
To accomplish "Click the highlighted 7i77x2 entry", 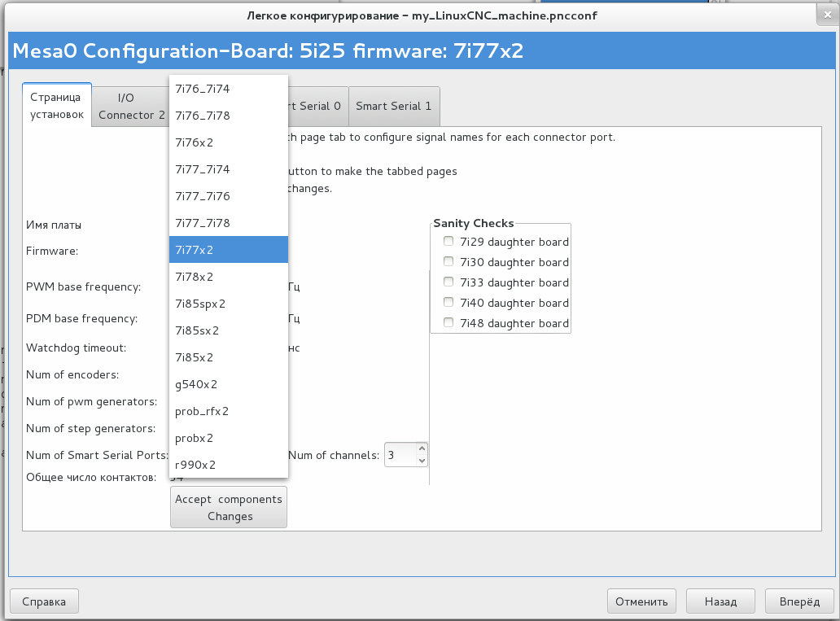I will [x=229, y=250].
